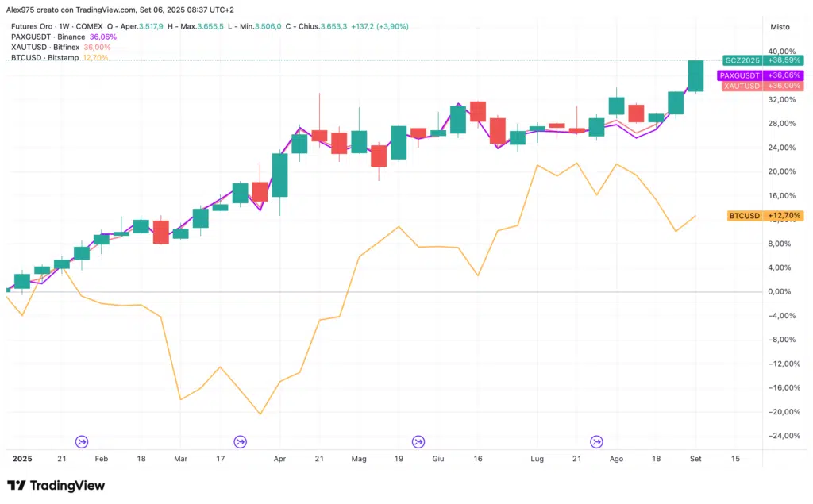Image resolution: width=813 pixels, height=504 pixels.
Task: Open the Misto scale mode selector
Action: coord(780,26)
